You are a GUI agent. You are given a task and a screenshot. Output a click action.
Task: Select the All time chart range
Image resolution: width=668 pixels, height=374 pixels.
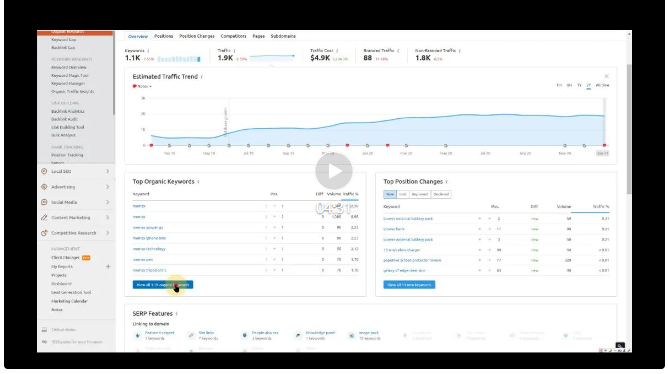coord(602,86)
